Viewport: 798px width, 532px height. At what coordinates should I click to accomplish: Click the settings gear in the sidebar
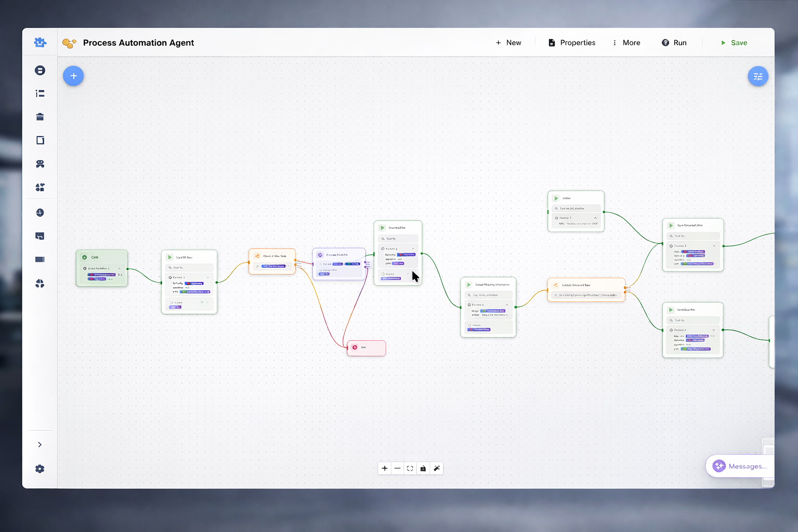pos(40,469)
